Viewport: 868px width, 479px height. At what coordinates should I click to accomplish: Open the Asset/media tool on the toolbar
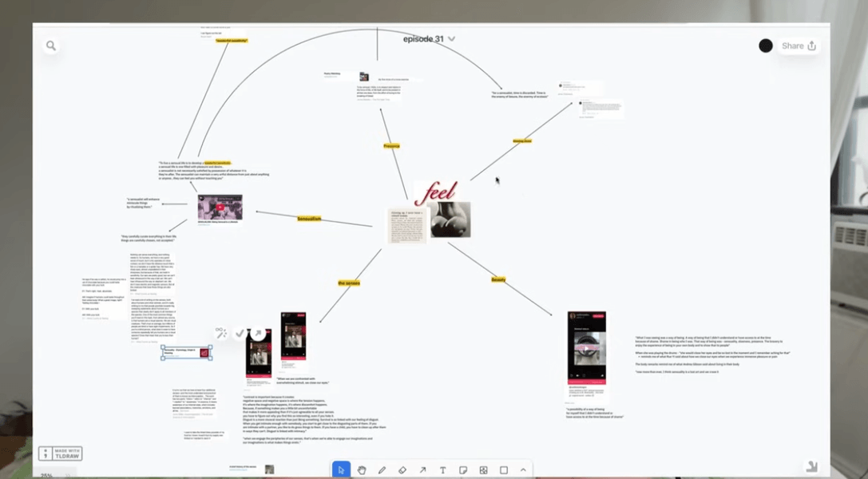[x=483, y=469]
